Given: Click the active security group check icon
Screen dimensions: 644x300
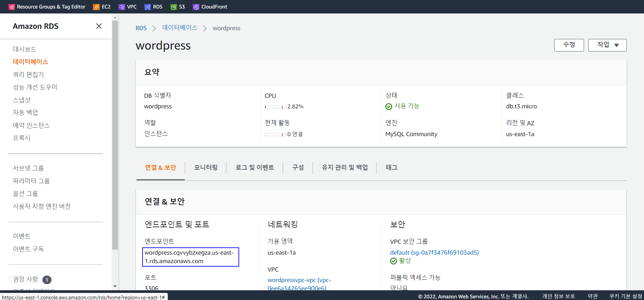Looking at the screenshot, I should 394,261.
